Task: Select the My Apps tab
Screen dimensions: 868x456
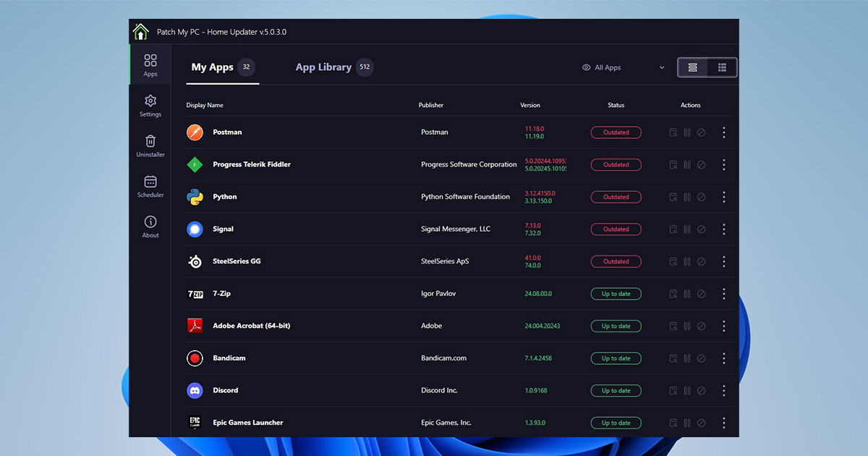Action: pyautogui.click(x=223, y=67)
